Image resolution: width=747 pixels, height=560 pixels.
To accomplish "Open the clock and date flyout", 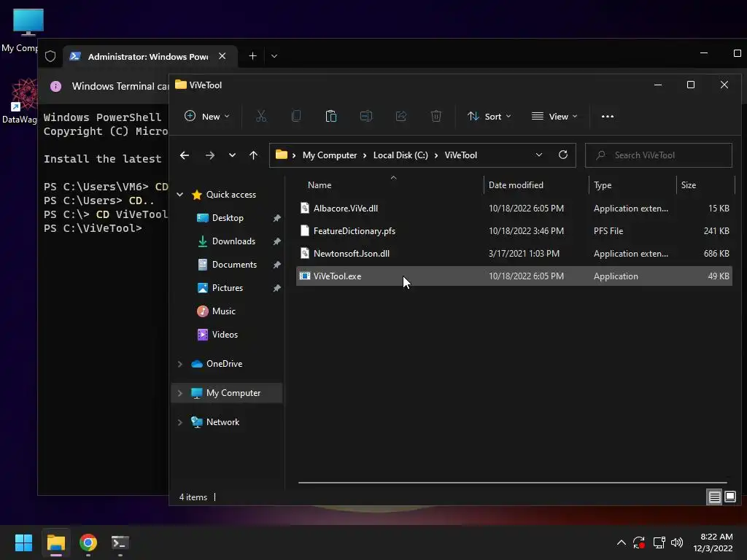I will click(713, 542).
